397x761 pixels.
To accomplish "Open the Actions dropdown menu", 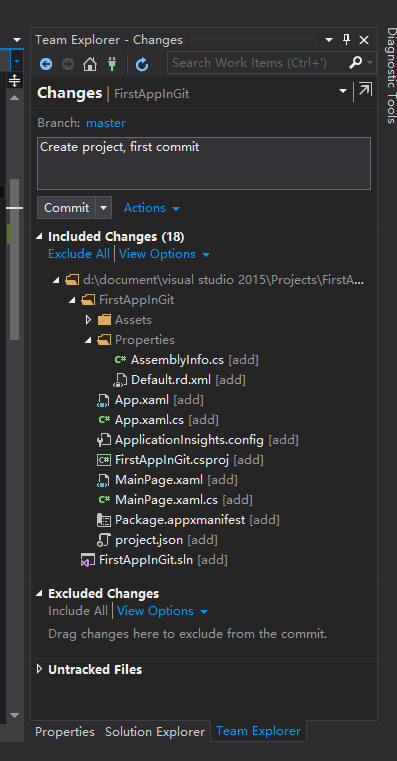I will pos(151,208).
